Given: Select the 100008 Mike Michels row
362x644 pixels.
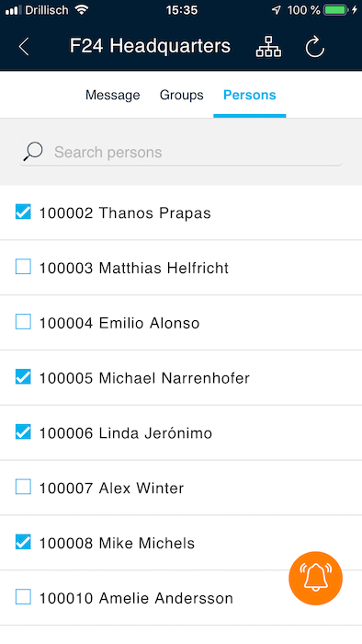Looking at the screenshot, I should coord(181,543).
